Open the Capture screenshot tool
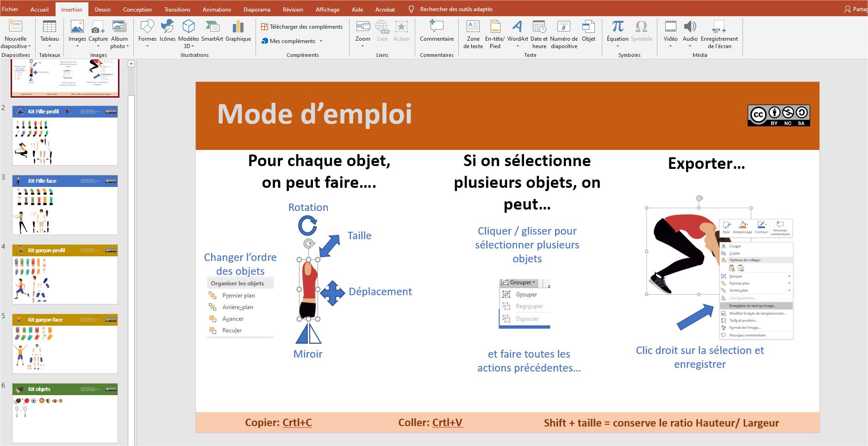Image resolution: width=868 pixels, height=446 pixels. [98, 27]
